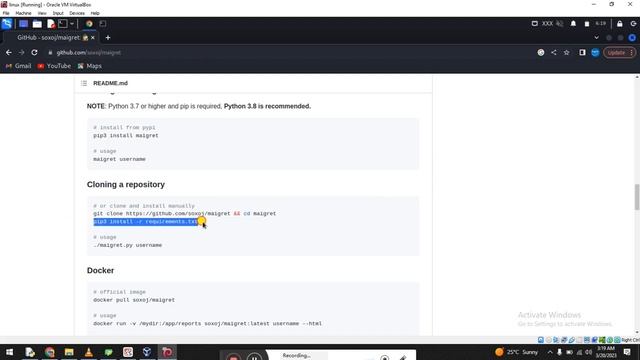Share this page icon

point(553,52)
